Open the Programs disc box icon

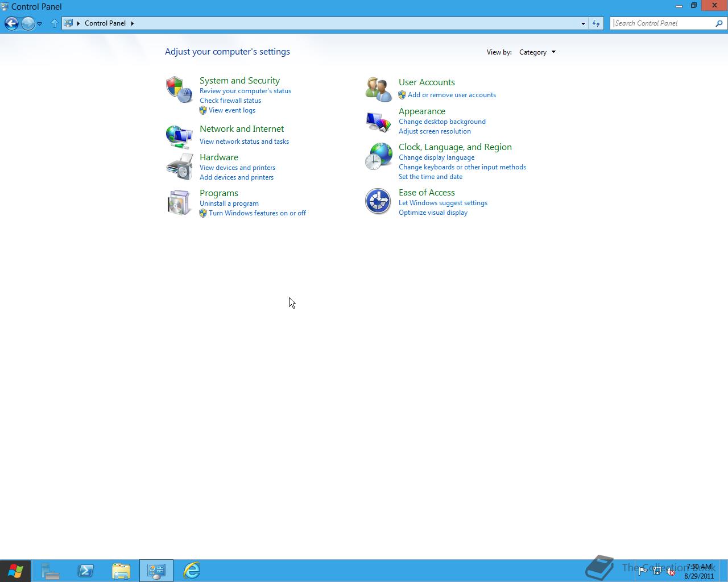179,202
